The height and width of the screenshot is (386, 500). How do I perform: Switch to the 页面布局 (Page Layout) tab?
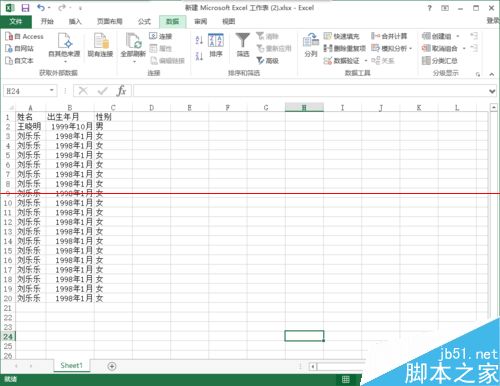pyautogui.click(x=110, y=22)
